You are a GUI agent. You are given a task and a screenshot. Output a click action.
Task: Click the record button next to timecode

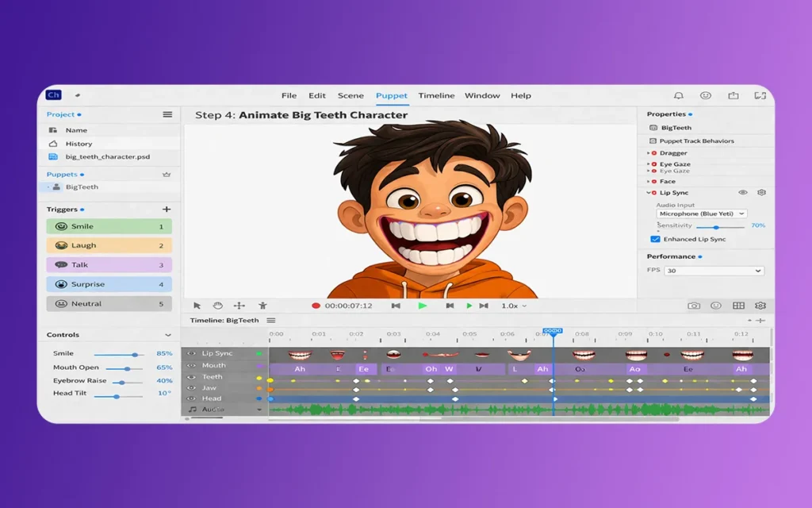pyautogui.click(x=316, y=306)
